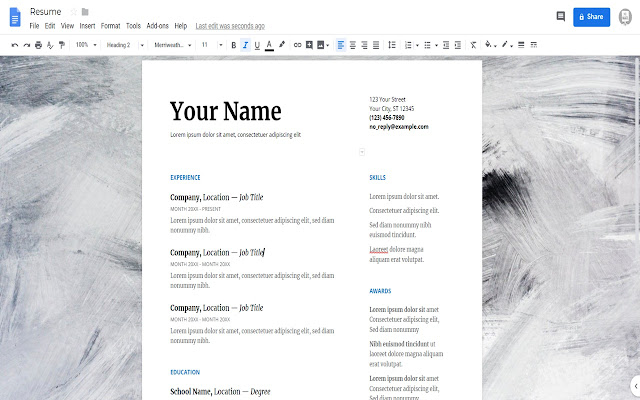Click the SKILLS section heading
Viewport: 640px width, 400px height.
pyautogui.click(x=378, y=178)
